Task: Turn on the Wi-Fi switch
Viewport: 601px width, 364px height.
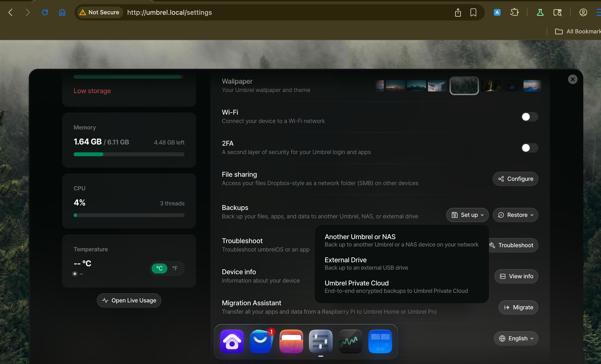Action: click(x=529, y=117)
